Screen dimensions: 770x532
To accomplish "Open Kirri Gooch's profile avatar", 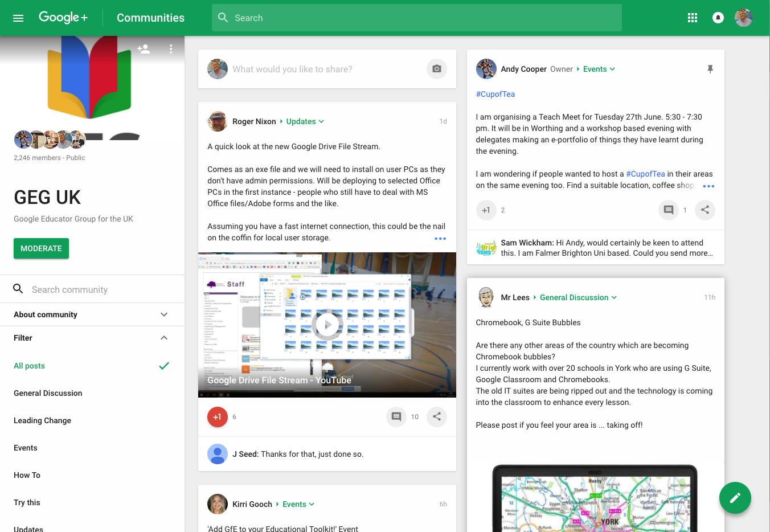I will 218,504.
